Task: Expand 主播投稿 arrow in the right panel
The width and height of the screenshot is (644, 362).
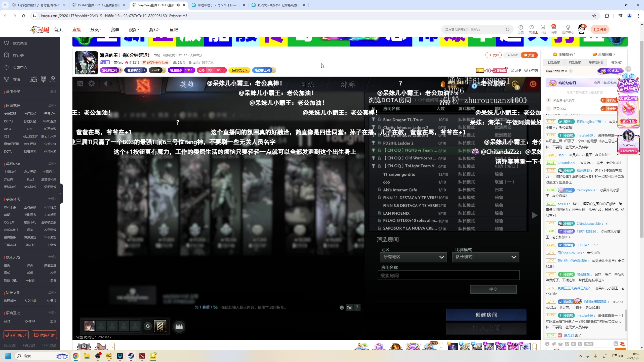Action: (x=575, y=54)
